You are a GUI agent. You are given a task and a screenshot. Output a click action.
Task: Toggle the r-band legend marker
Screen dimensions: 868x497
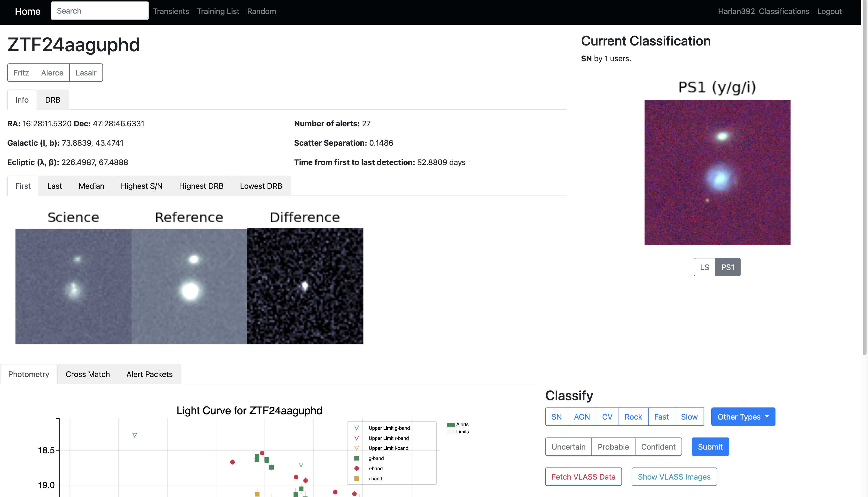[x=356, y=468]
